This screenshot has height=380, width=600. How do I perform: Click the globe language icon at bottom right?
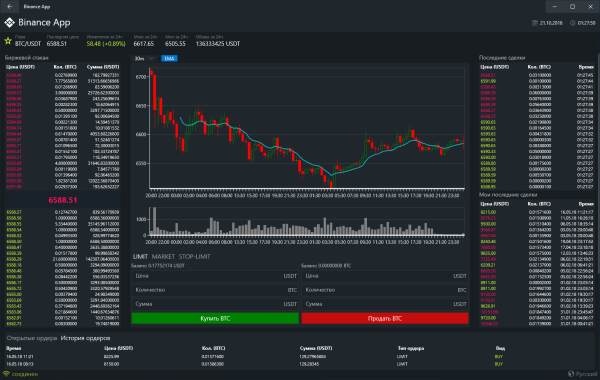tap(571, 374)
